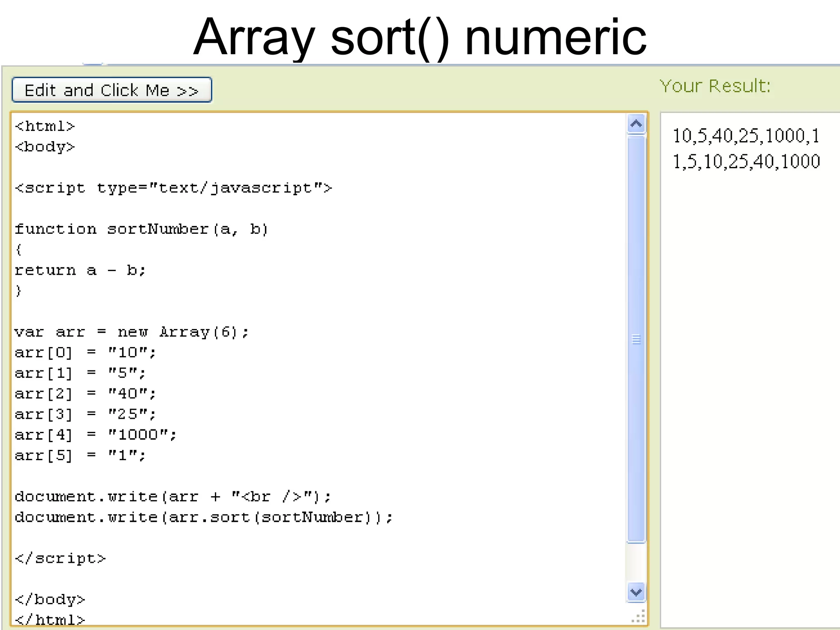Click the document.write(arr.sort(sortNumber)) line
Viewport: 840px width, 630px height.
coord(204,517)
